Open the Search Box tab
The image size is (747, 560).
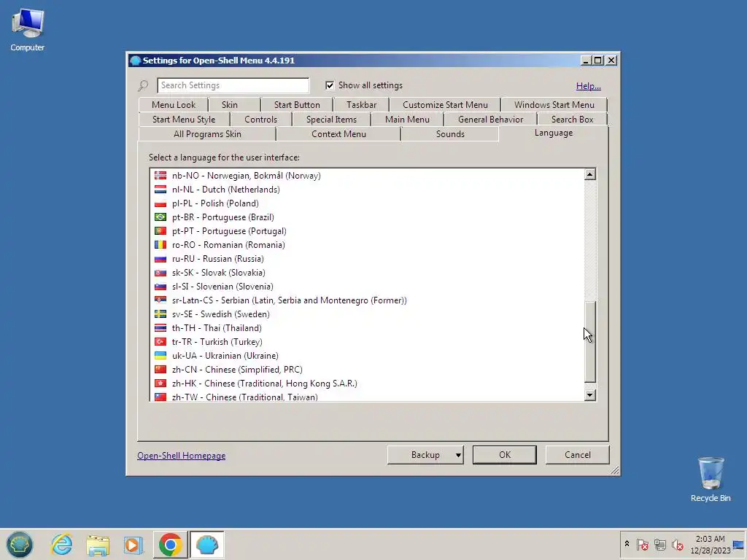pos(572,120)
